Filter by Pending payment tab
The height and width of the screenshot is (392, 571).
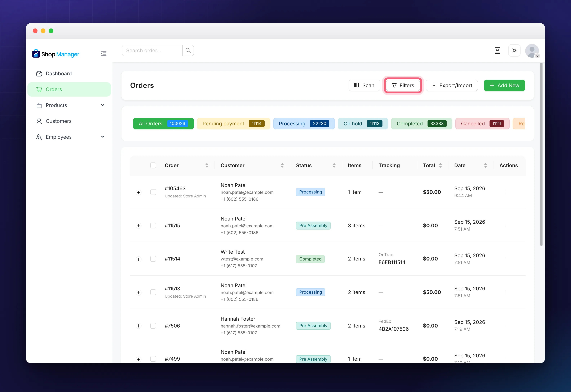coord(233,124)
